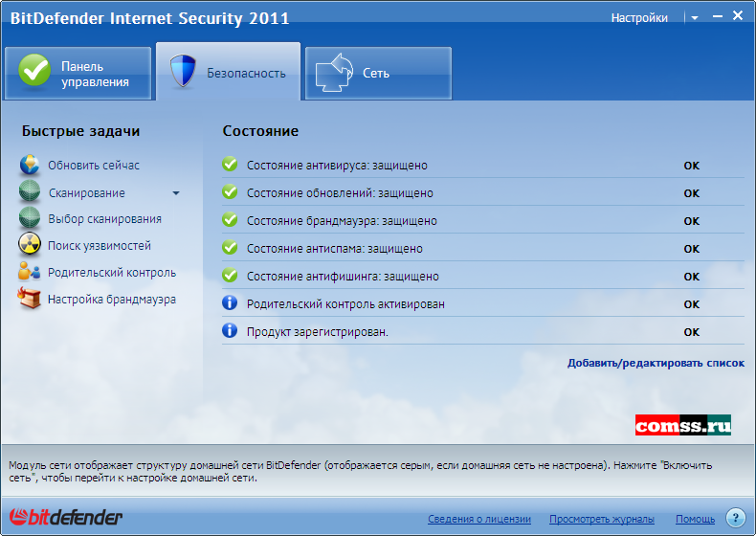Minimize the BitDefender window

(x=718, y=16)
